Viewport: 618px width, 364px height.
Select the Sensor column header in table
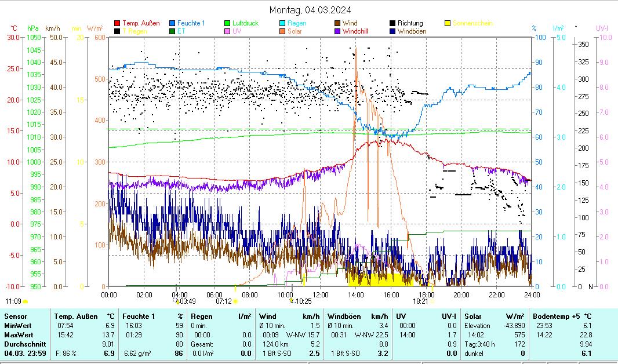15,317
